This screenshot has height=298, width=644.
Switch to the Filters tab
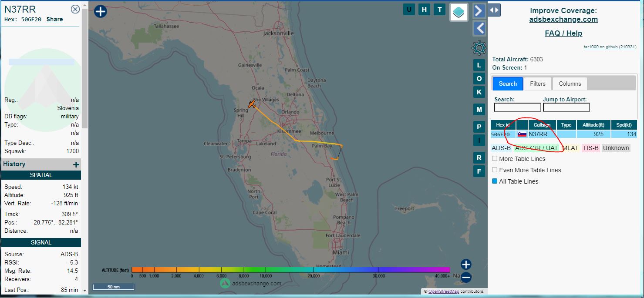pos(538,84)
